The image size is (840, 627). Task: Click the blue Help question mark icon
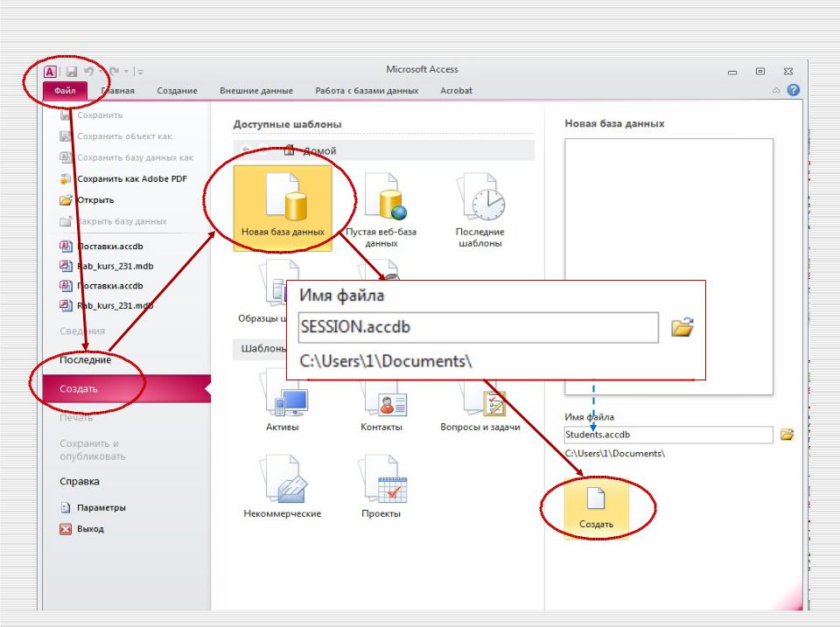tap(794, 90)
